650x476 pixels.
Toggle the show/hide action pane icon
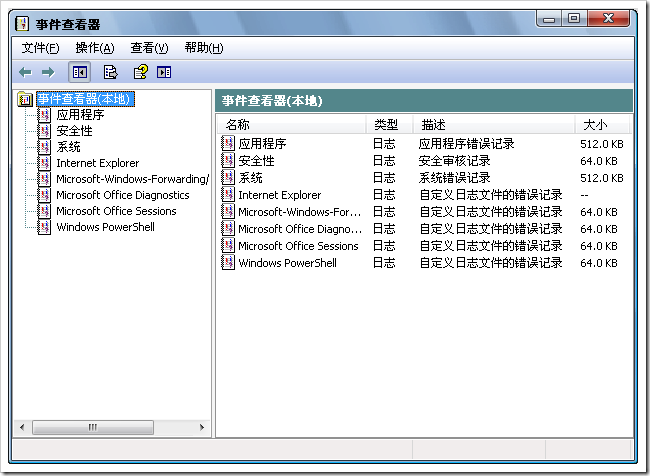pyautogui.click(x=164, y=72)
